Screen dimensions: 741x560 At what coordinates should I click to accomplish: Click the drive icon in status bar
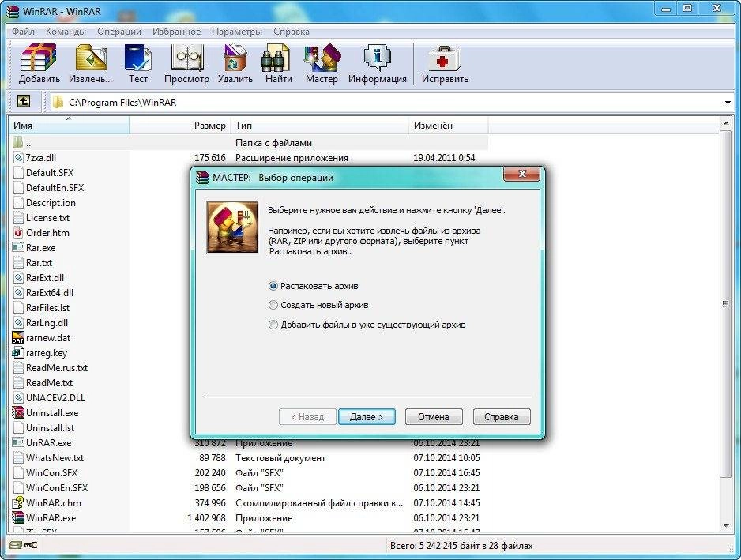[16, 545]
